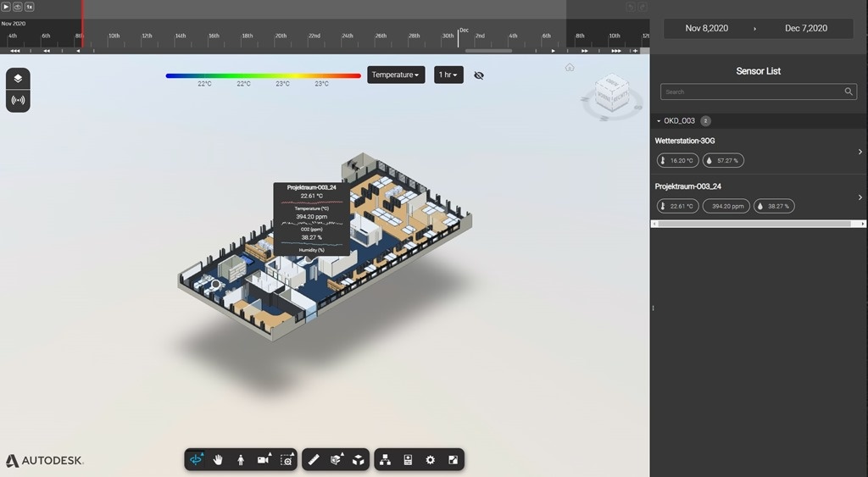Image resolution: width=868 pixels, height=477 pixels.
Task: Select the Orbit navigation tool
Action: click(x=197, y=459)
